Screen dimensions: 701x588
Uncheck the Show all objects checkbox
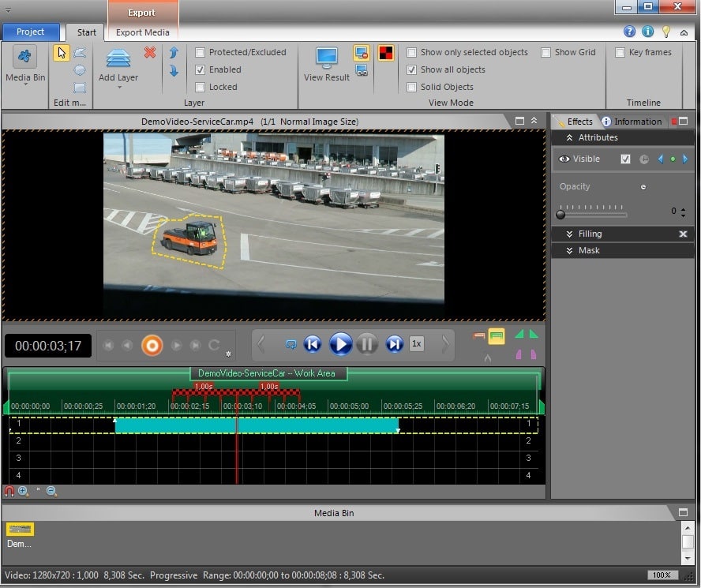point(412,69)
